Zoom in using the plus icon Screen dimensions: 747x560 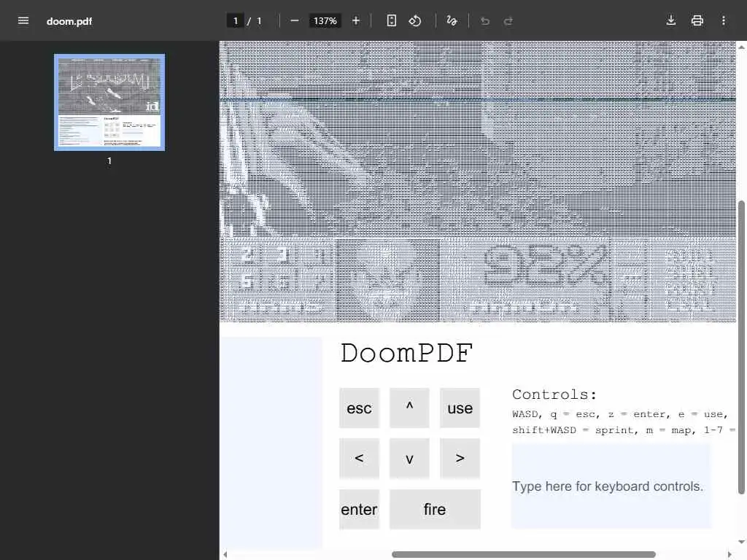click(355, 20)
